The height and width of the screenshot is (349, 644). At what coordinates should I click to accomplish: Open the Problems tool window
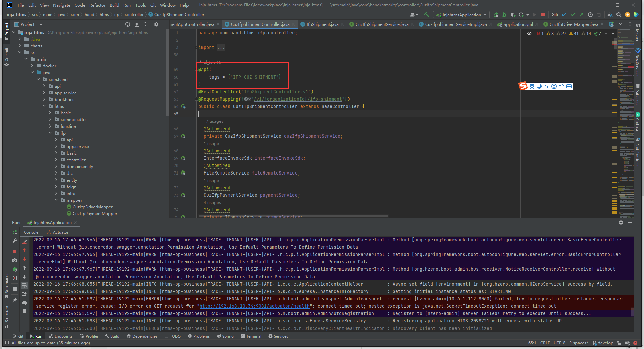(x=199, y=336)
